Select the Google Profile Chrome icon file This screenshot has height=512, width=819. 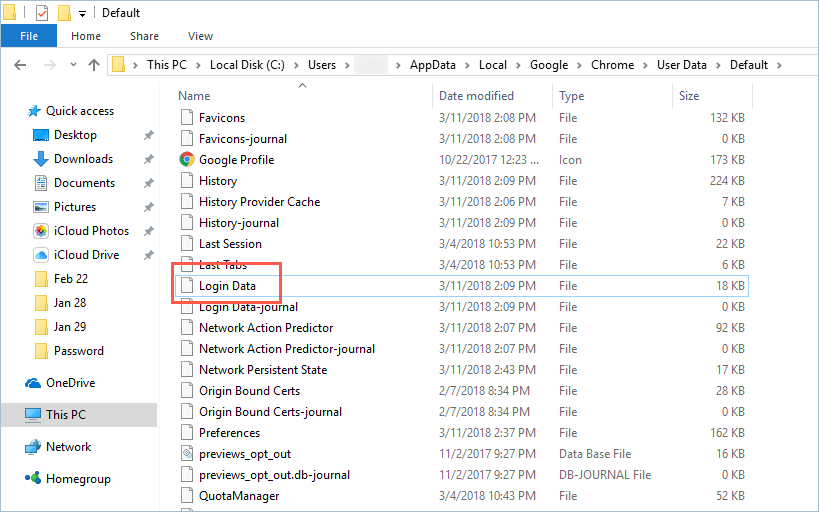pos(186,159)
